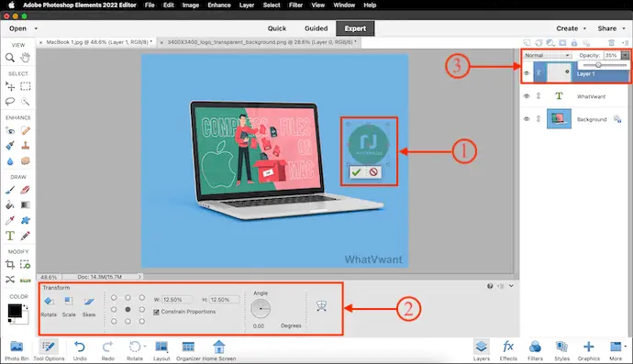The height and width of the screenshot is (364, 633).
Task: Select the Crop tool
Action: (10, 265)
